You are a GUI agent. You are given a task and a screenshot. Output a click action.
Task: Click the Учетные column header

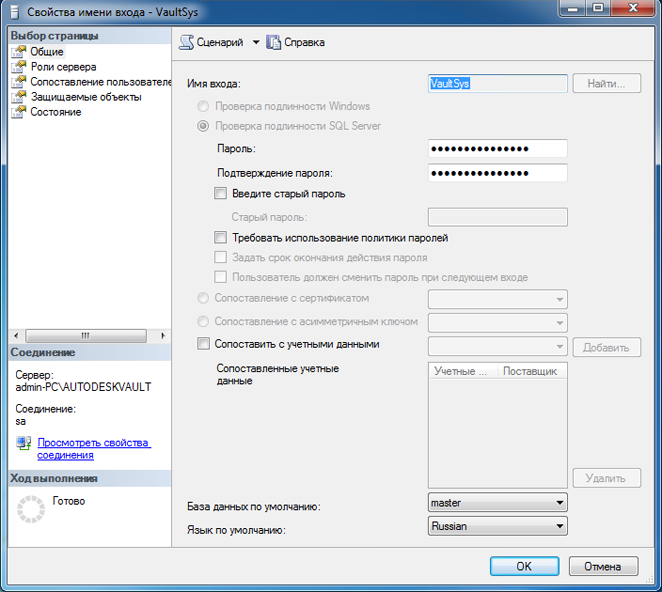click(x=463, y=371)
